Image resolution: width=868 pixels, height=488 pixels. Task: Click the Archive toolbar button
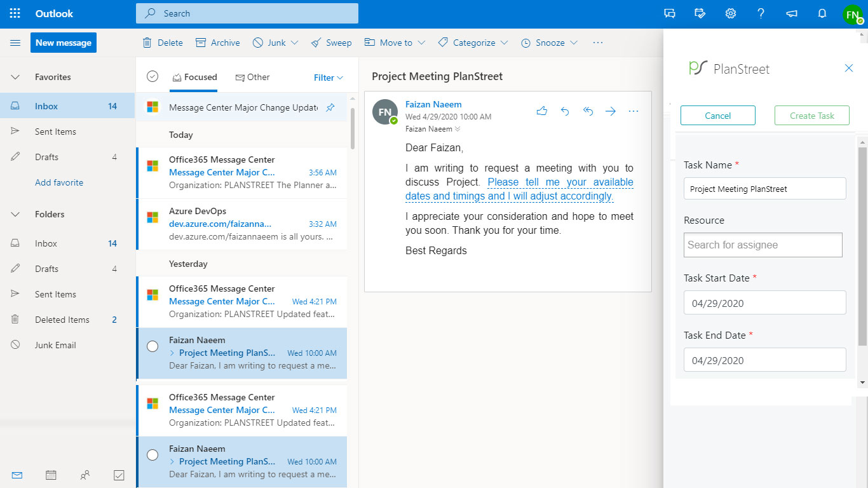(x=218, y=43)
